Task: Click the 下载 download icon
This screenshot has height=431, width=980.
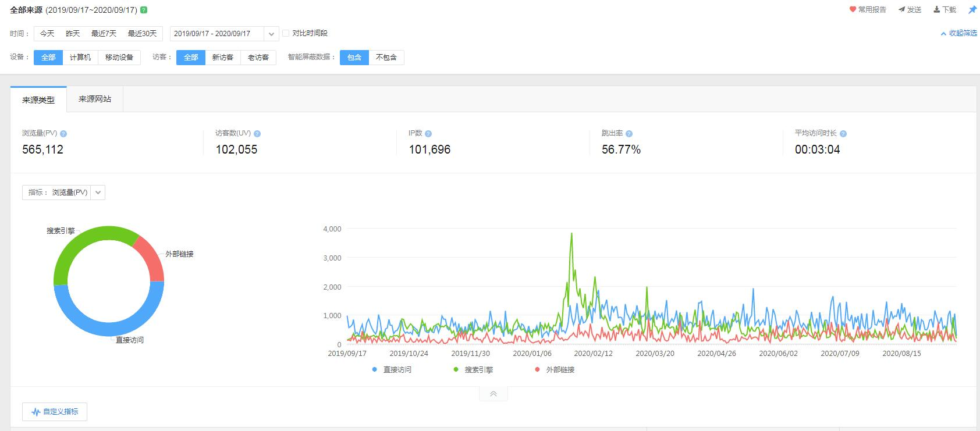Action: coord(937,10)
